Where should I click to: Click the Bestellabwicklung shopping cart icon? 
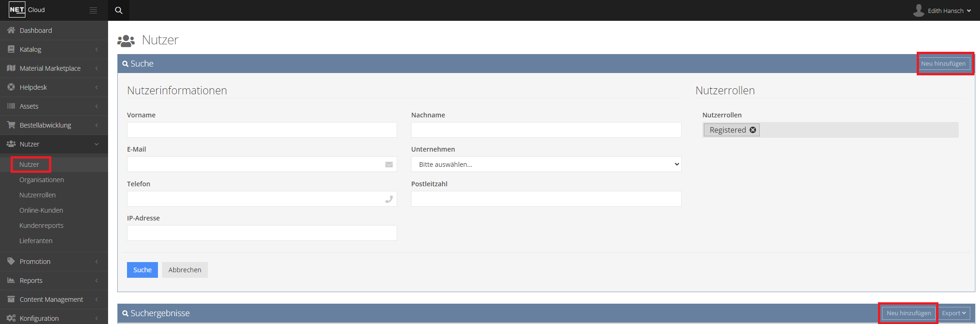click(11, 125)
